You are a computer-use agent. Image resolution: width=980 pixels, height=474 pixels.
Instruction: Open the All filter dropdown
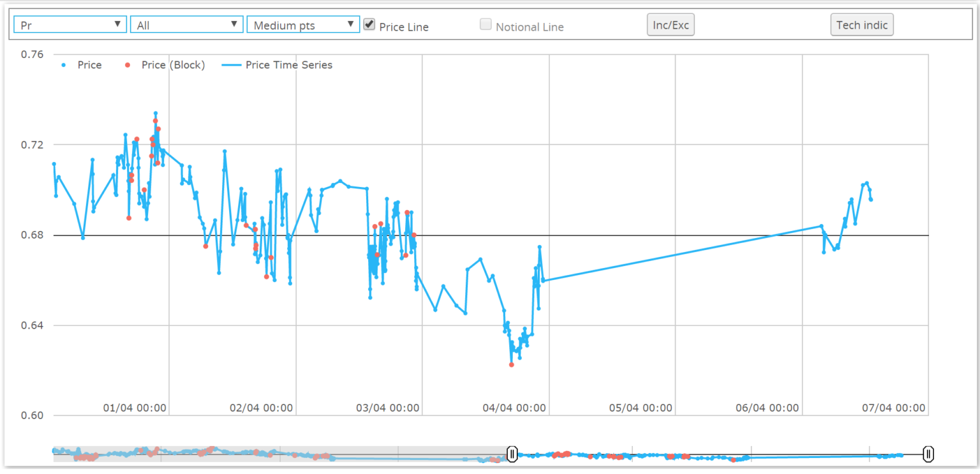[186, 24]
